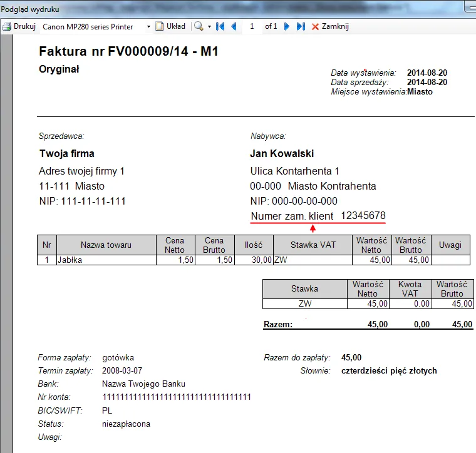The width and height of the screenshot is (476, 453).
Task: Go to previous page
Action: tap(234, 26)
